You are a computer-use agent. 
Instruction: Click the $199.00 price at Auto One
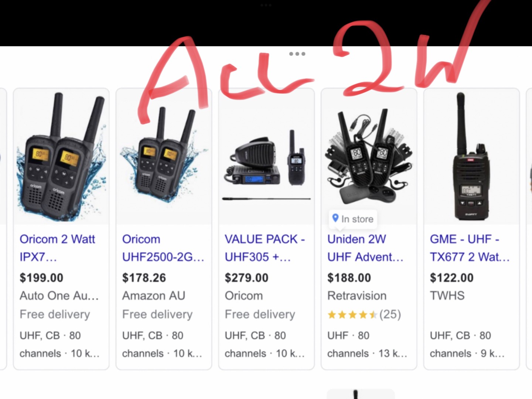coord(41,278)
